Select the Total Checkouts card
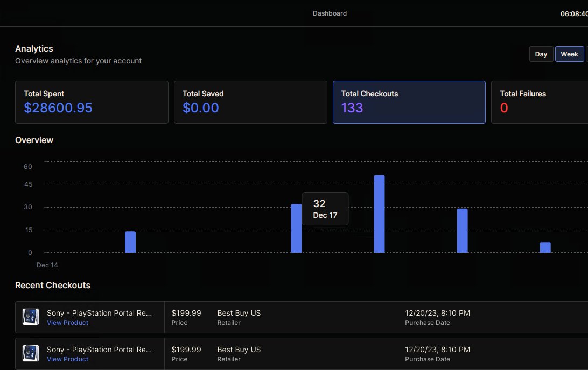 click(x=409, y=102)
